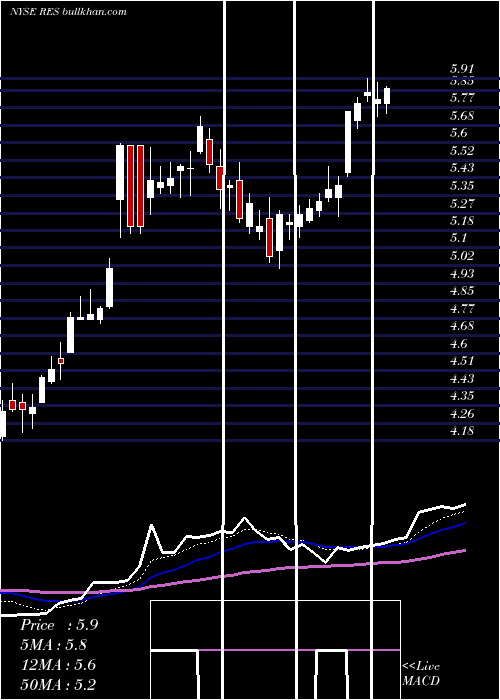This screenshot has height=700, width=500.
Task: Select the 4.77 price level label
Action: 462,309
